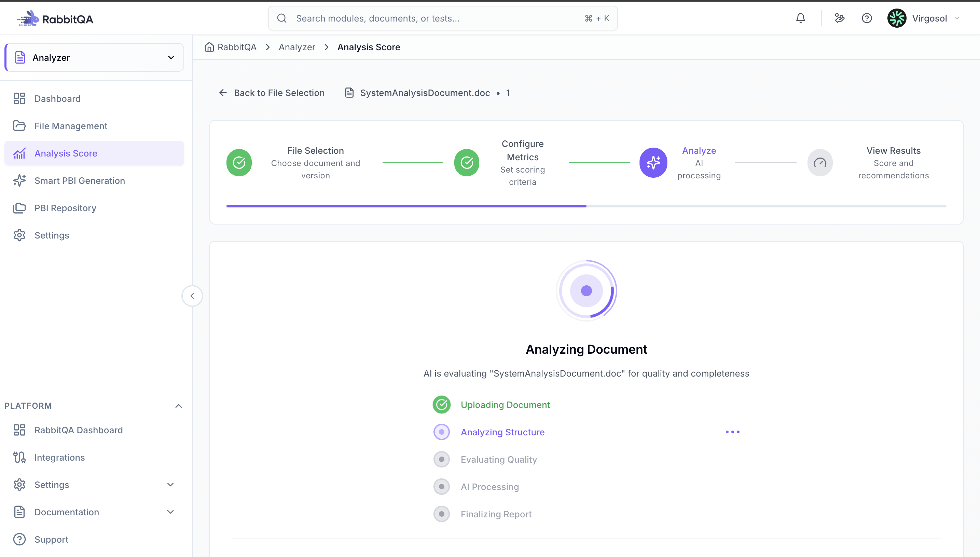
Task: Click the Analyzing Document heading
Action: pos(586,349)
